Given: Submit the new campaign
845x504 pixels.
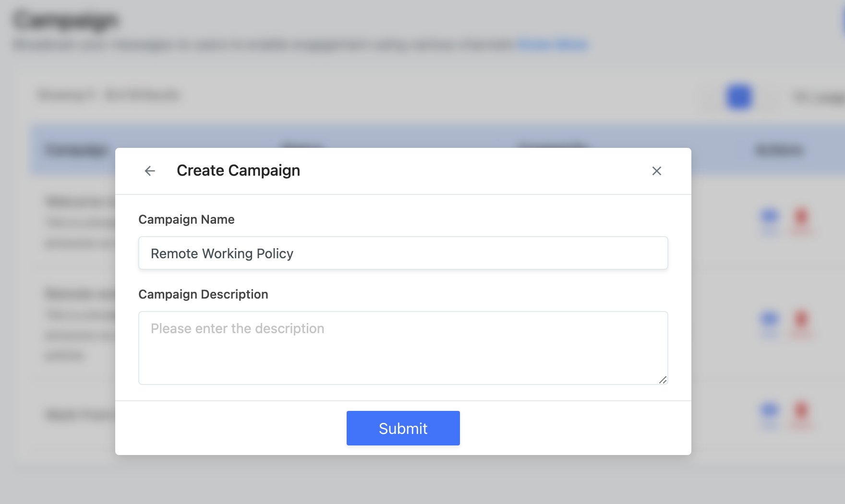Looking at the screenshot, I should pyautogui.click(x=403, y=428).
